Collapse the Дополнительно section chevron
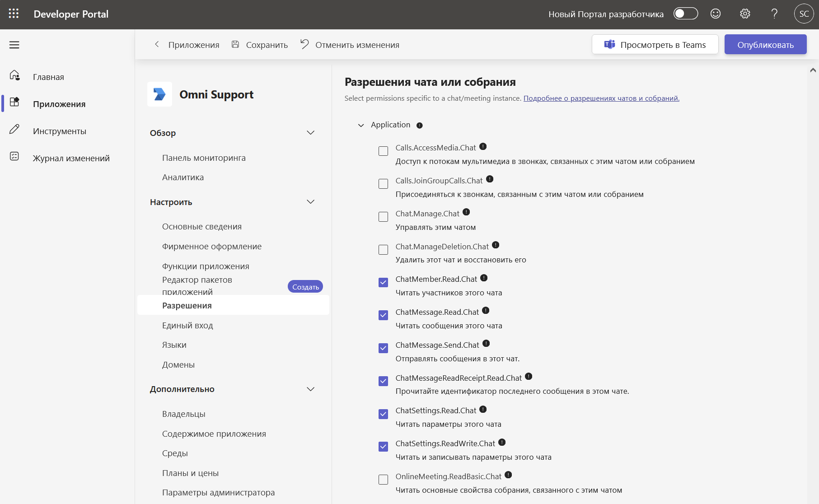The image size is (819, 504). (x=310, y=389)
